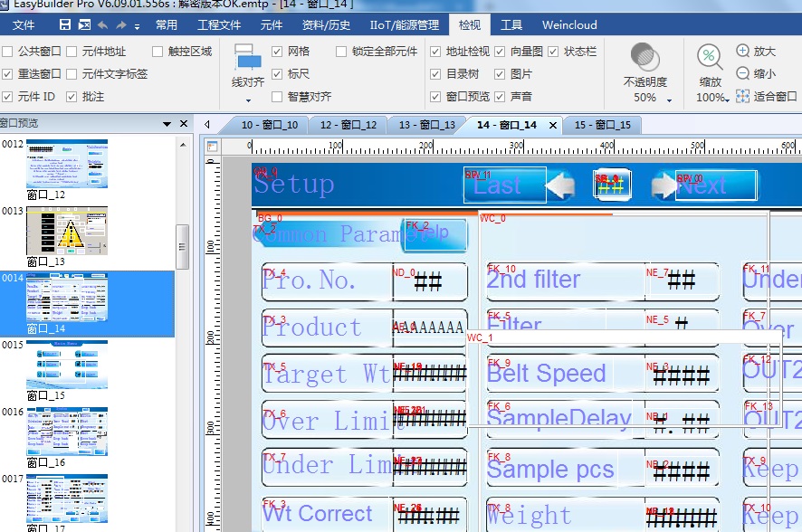Viewport: 802px width, 532px height.
Task: Click the undo arrow icon
Action: pyautogui.click(x=102, y=24)
